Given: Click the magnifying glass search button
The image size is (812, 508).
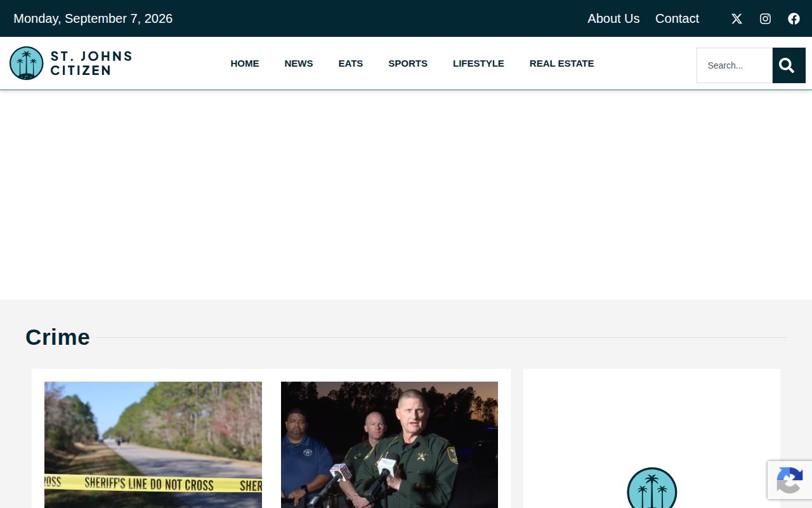Looking at the screenshot, I should click(789, 65).
